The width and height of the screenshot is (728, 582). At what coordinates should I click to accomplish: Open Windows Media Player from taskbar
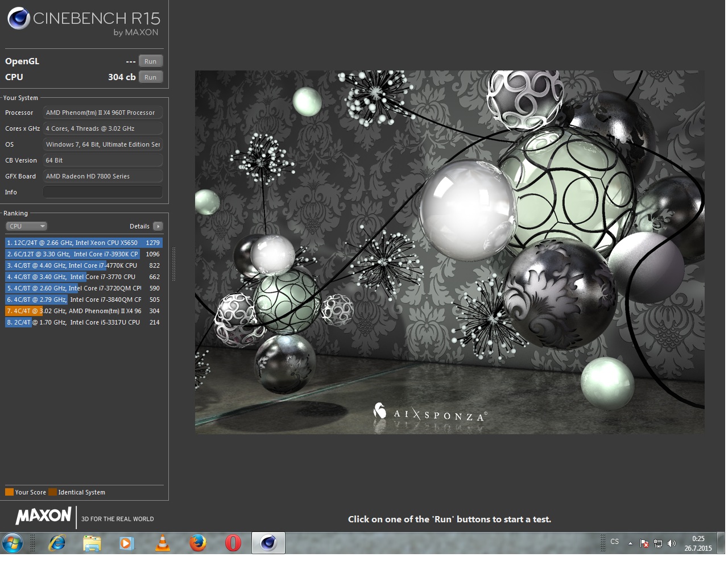click(127, 543)
